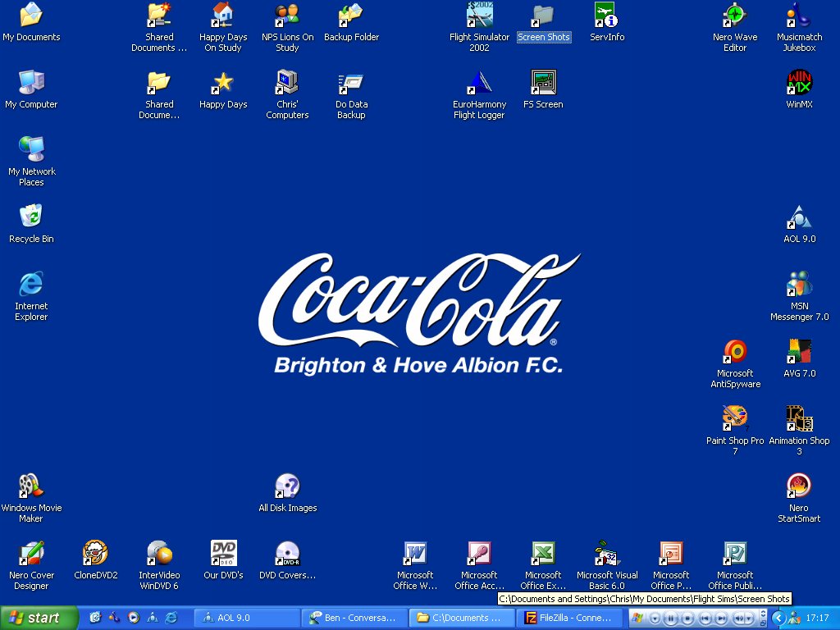Switch to Ben - Conversation taskbar window
Image resolution: width=840 pixels, height=630 pixels.
[x=354, y=618]
